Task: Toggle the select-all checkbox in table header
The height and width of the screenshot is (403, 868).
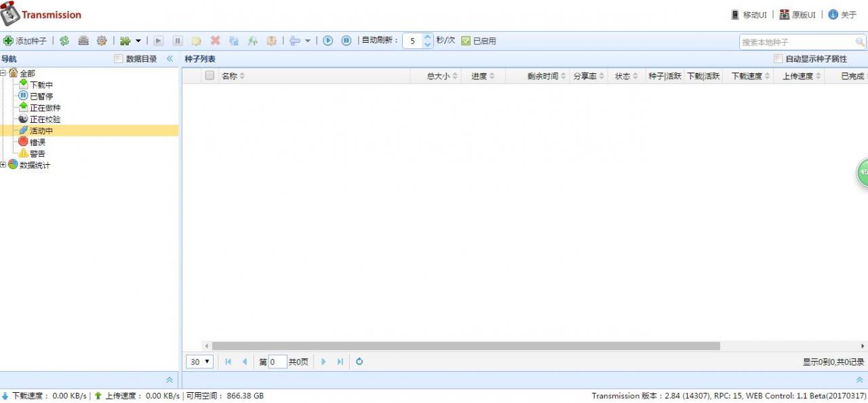Action: tap(210, 76)
